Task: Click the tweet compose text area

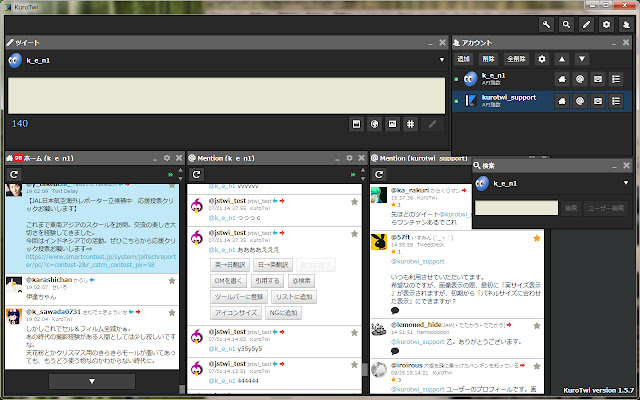Action: coord(224,93)
